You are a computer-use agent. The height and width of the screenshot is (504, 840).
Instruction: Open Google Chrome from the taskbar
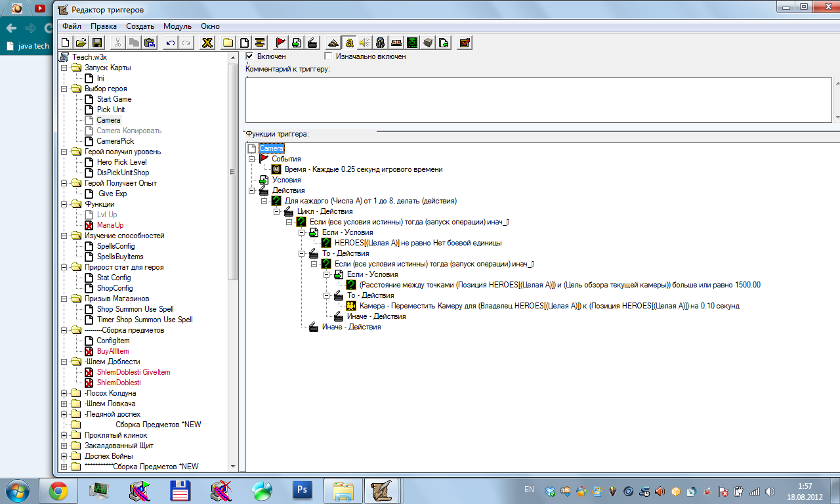(58, 490)
